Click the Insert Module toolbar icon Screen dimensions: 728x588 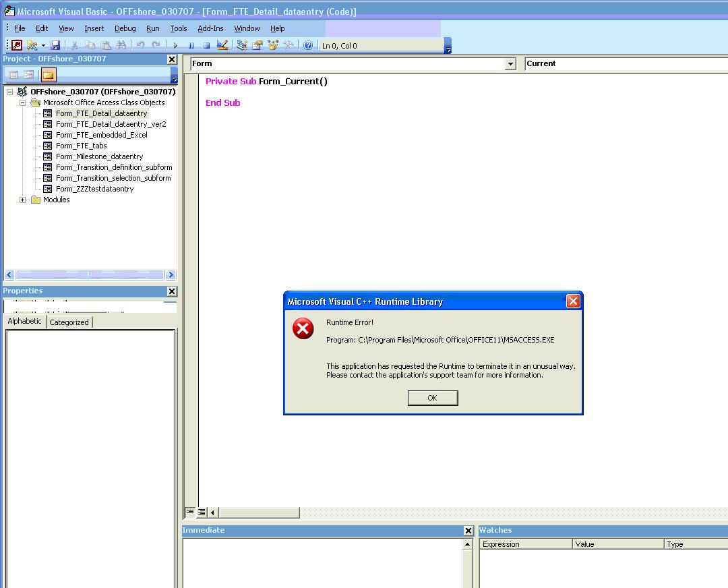[32, 45]
